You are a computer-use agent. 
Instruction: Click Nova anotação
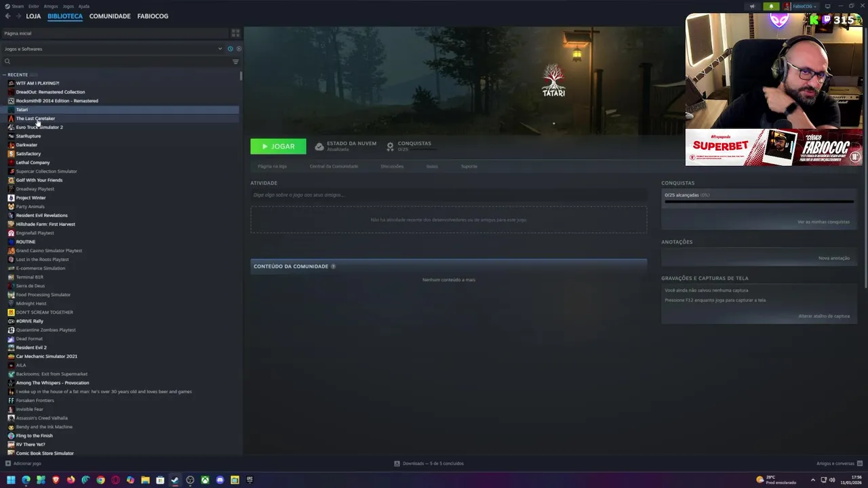pyautogui.click(x=834, y=258)
